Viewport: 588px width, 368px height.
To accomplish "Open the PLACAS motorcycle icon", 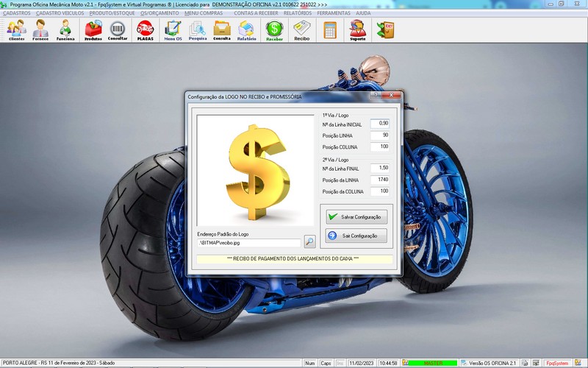I will 145,30.
